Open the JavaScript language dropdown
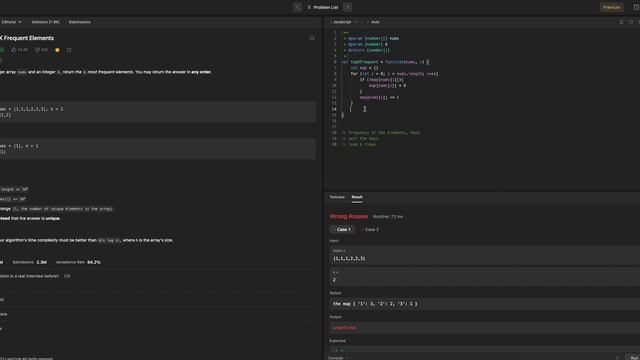The image size is (640, 360). [x=344, y=22]
